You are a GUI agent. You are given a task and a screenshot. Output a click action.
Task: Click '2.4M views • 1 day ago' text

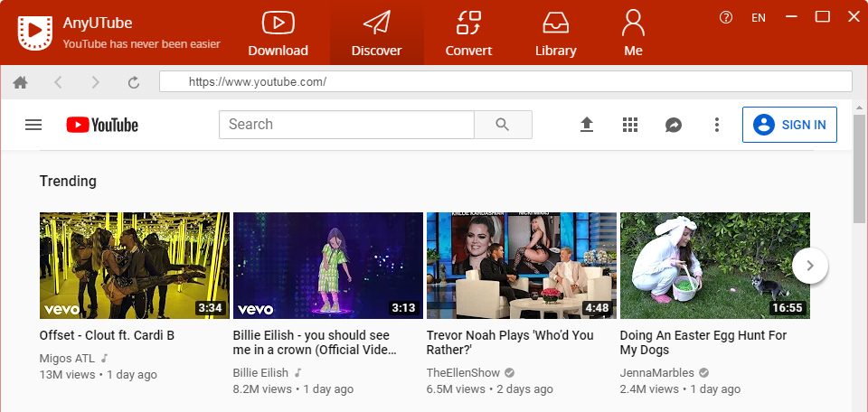tap(680, 389)
